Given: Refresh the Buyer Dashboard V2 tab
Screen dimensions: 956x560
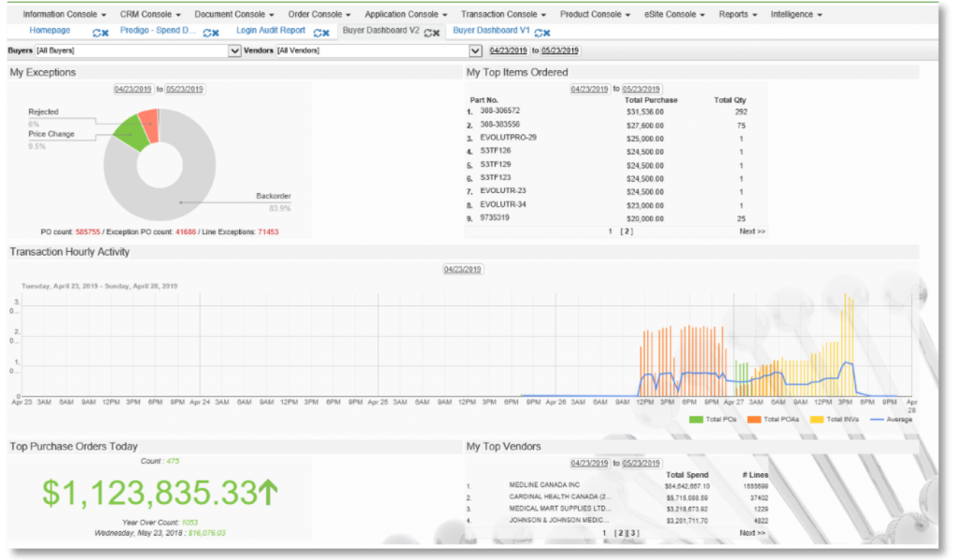Looking at the screenshot, I should click(428, 33).
